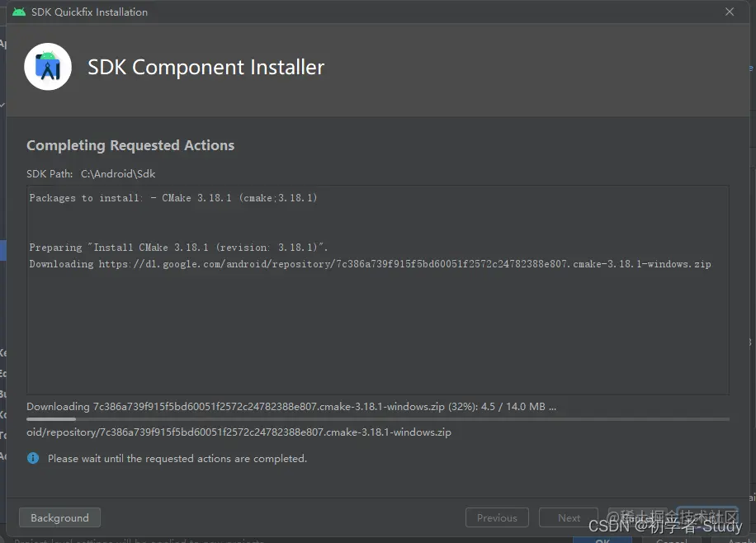Click the SDK Component Installer heading

coord(206,67)
